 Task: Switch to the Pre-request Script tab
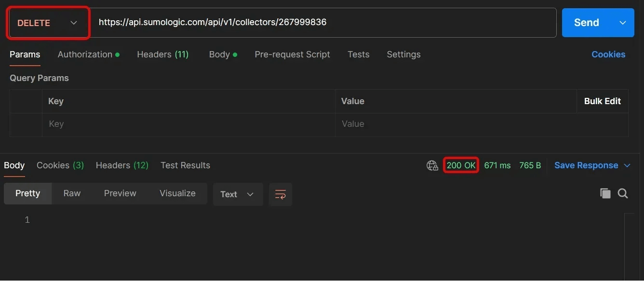292,54
